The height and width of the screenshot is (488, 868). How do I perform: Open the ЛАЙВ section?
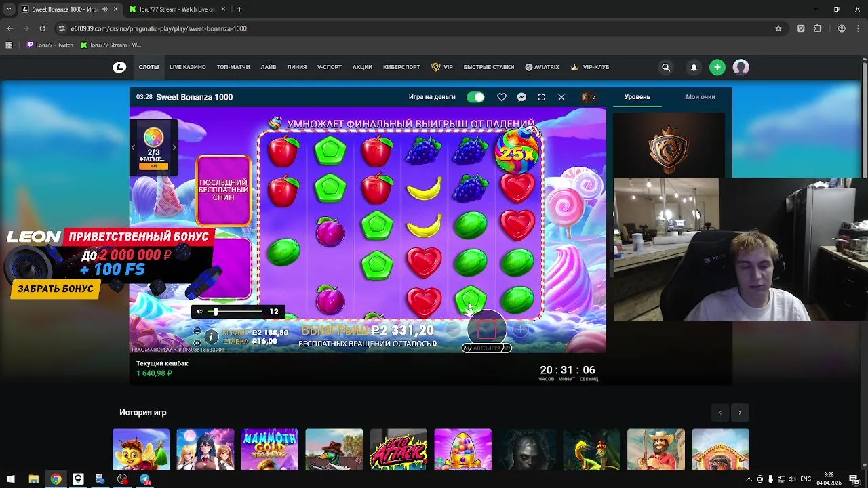269,67
